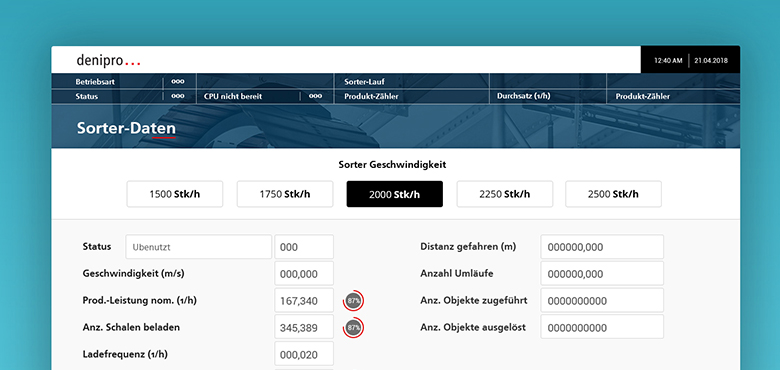The height and width of the screenshot is (370, 780).
Task: Choose 2500 Stk/h sorter speed
Action: (x=613, y=194)
